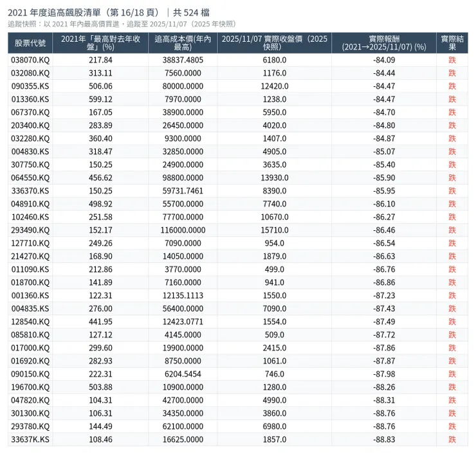Select stock code 307750.KQ
The width and height of the screenshot is (476, 454).
coord(30,165)
